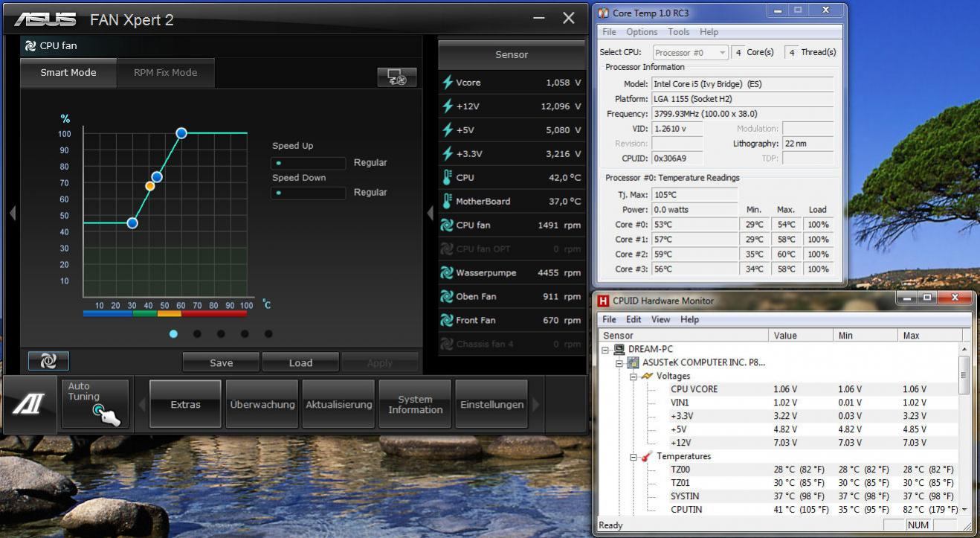The height and width of the screenshot is (538, 980).
Task: Select the fifth fan profile page dot
Action: (x=268, y=334)
